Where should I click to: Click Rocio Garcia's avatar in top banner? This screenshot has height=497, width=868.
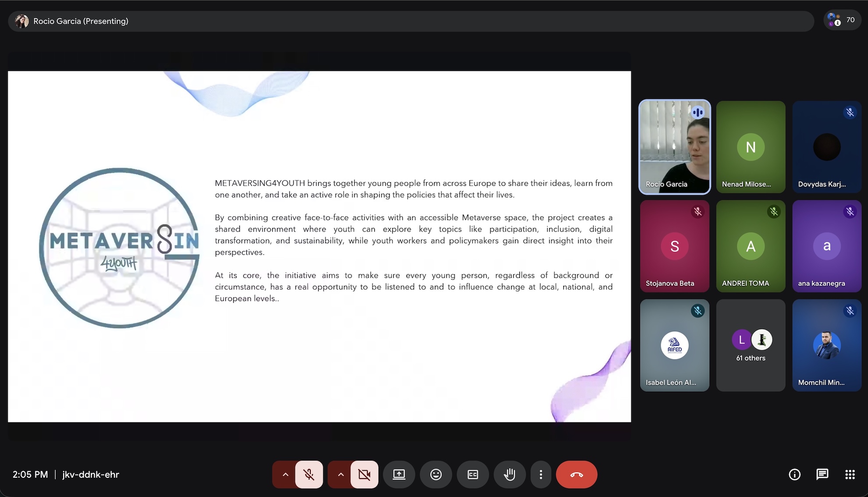tap(22, 21)
